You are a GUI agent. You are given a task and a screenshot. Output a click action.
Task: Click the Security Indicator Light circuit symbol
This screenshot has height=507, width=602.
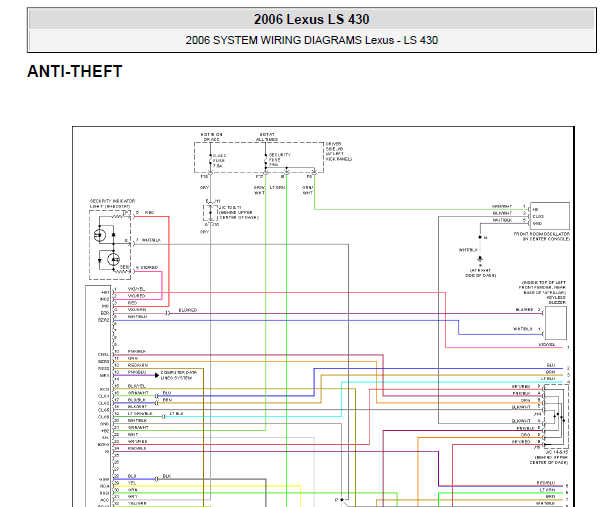110,244
